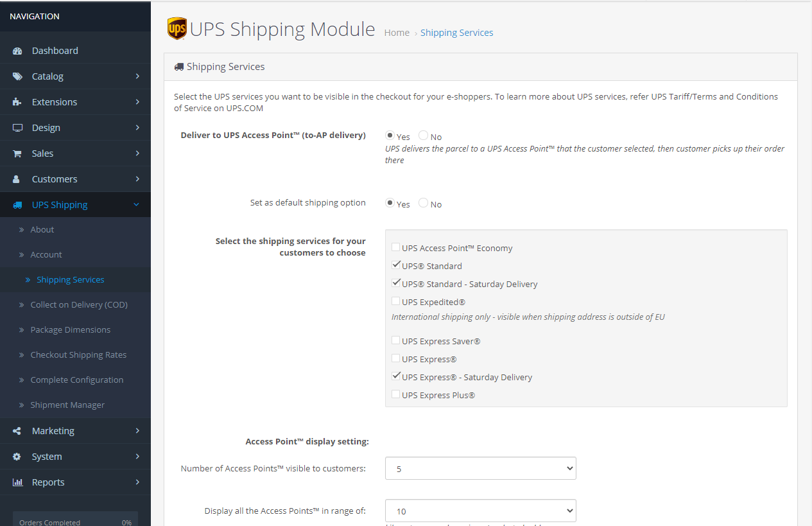Click the Sales shopping cart icon
Image resolution: width=812 pixels, height=526 pixels.
point(17,153)
